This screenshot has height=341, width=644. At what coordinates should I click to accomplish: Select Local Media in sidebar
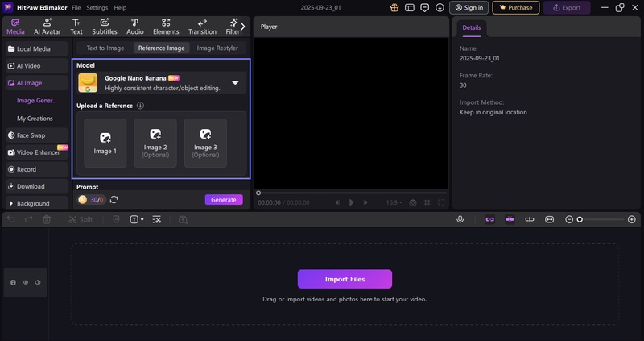point(36,48)
